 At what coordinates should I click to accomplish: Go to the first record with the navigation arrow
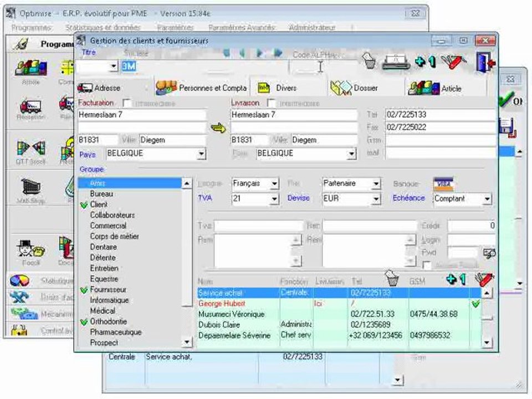click(226, 53)
